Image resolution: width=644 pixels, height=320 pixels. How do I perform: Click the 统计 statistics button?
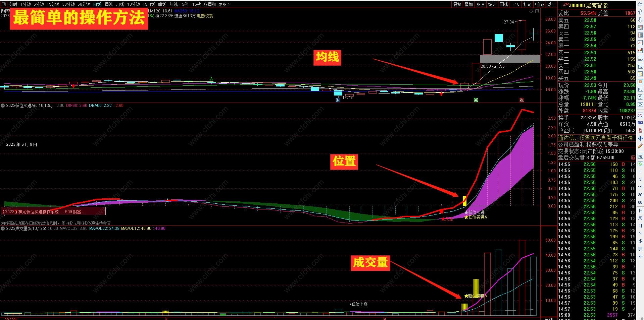coord(492,4)
